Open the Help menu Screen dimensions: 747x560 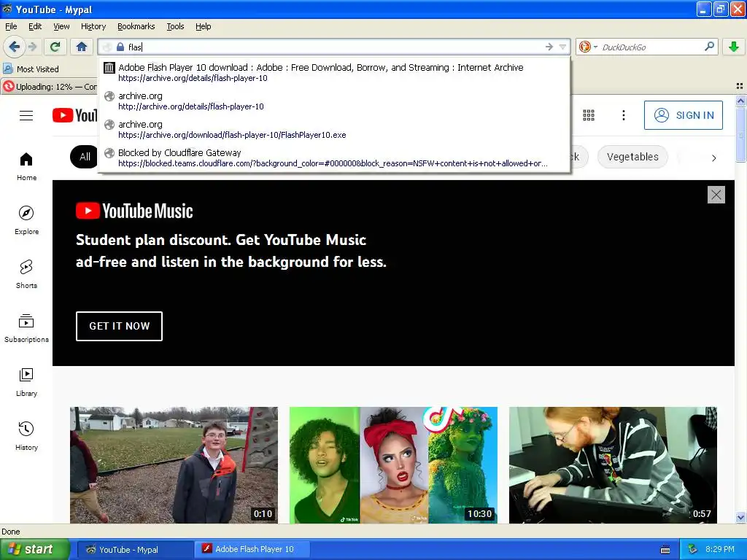pos(203,26)
